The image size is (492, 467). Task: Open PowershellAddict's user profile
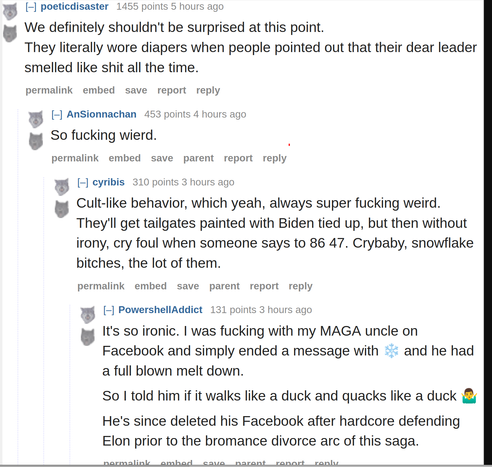(x=160, y=310)
